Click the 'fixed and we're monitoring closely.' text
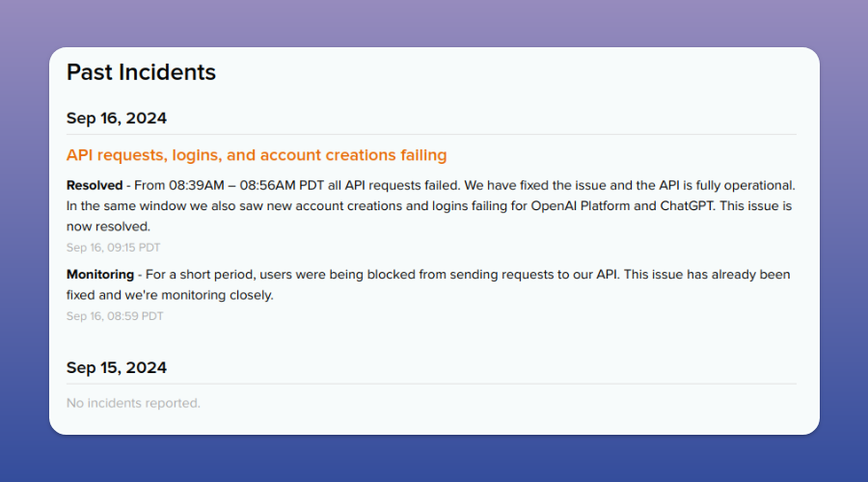Viewport: 868px width, 482px height. tap(170, 295)
